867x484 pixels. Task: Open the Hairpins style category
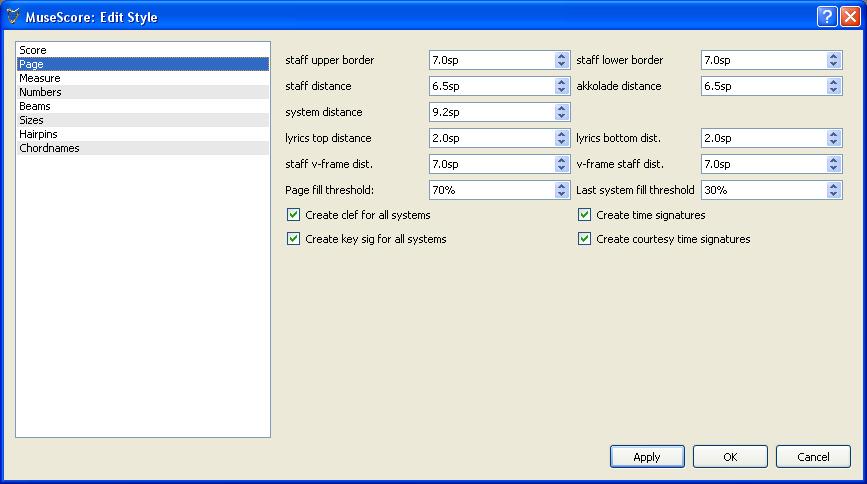click(x=143, y=134)
